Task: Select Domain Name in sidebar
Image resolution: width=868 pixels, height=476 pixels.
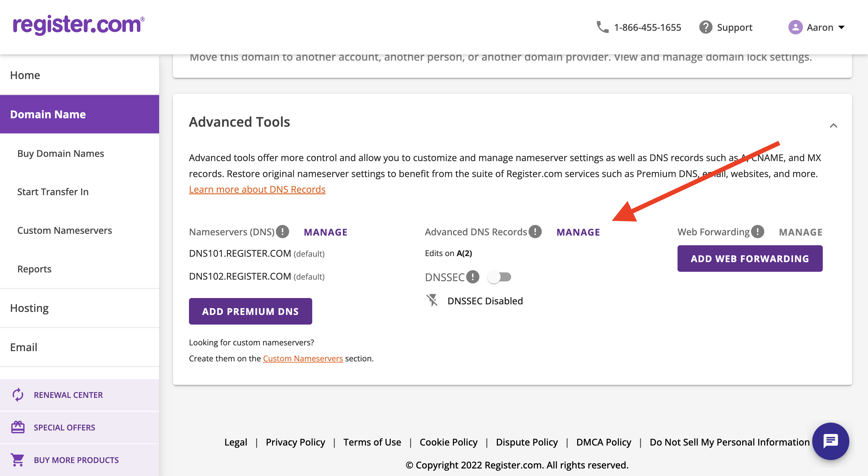Action: 80,114
